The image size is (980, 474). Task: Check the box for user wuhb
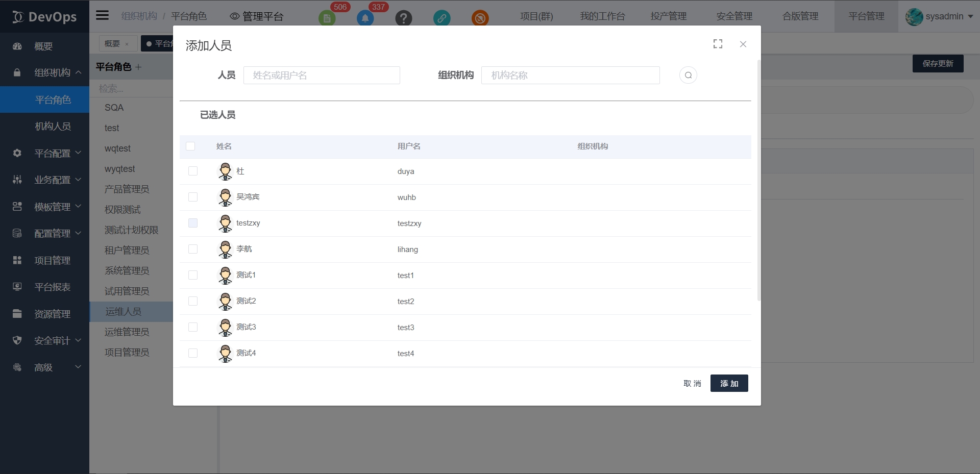coord(193,197)
